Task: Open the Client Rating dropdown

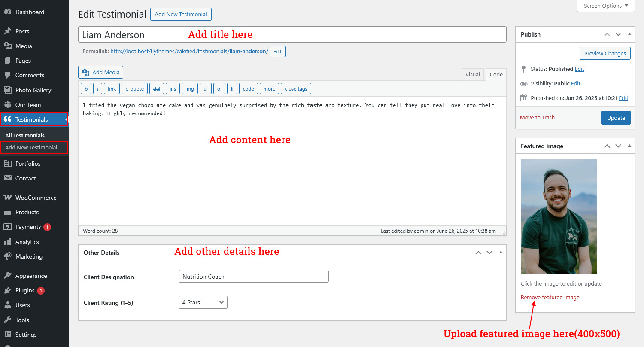Action: pyautogui.click(x=203, y=302)
